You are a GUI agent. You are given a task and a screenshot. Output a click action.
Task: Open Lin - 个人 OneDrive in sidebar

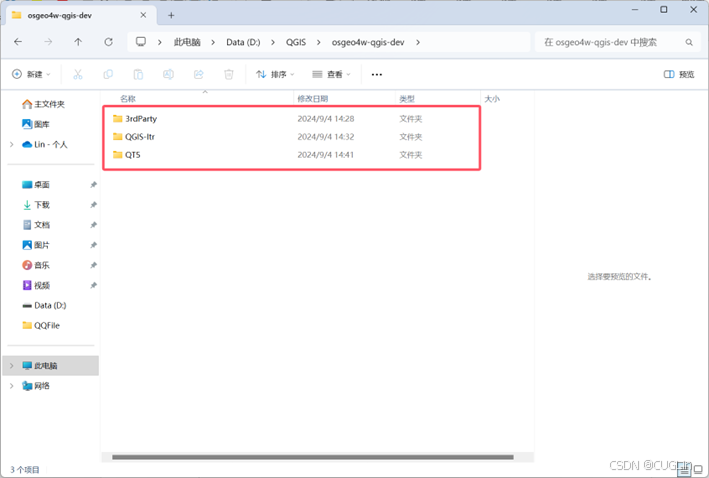(x=45, y=144)
